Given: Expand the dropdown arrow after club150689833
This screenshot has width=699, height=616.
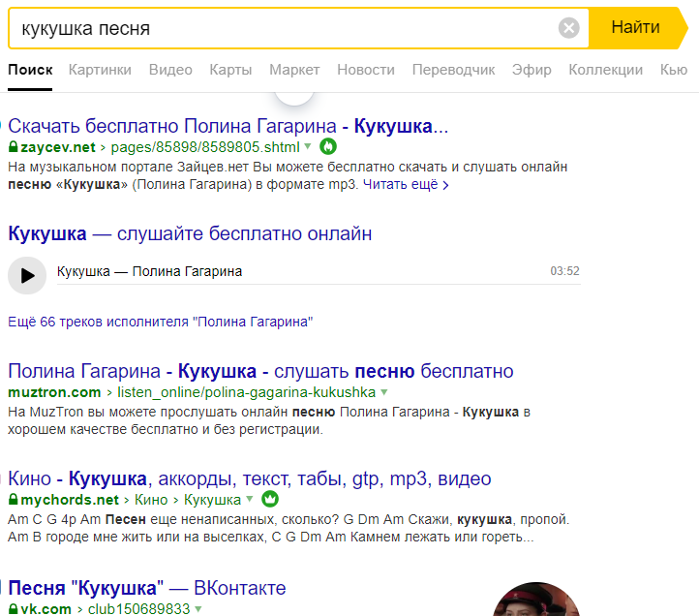Looking at the screenshot, I should point(198,608).
